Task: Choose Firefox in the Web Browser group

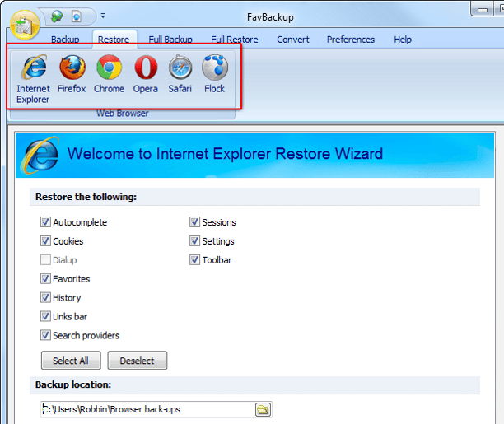Action: click(72, 74)
